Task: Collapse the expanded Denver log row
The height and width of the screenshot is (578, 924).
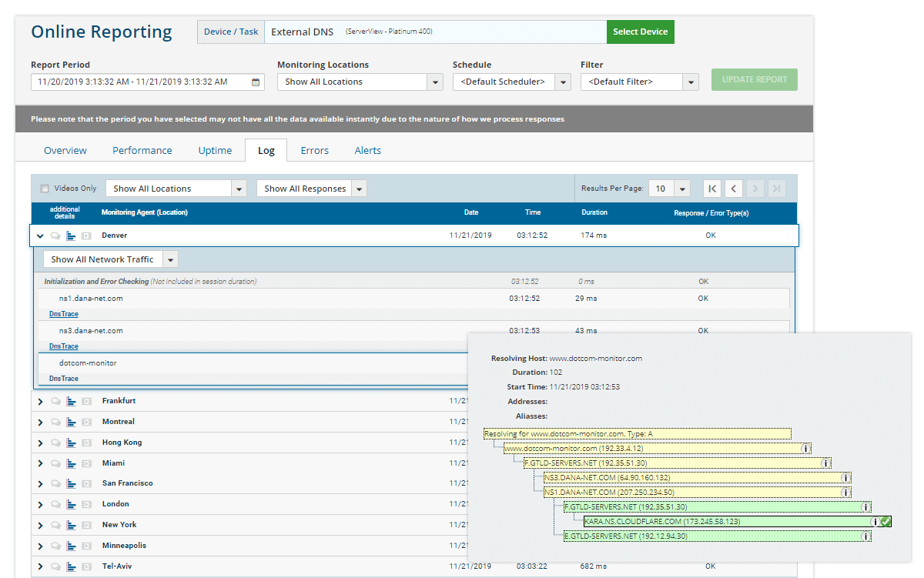Action: (x=40, y=236)
